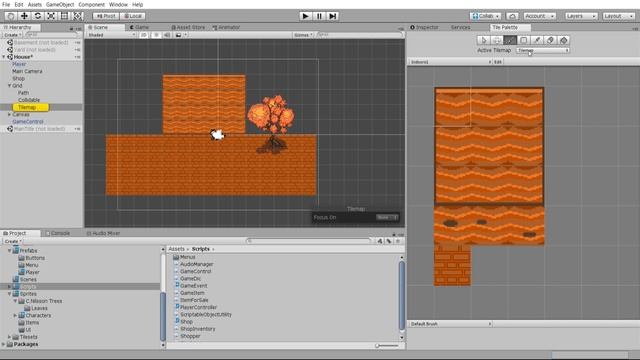Pause the game with the Pause button
The height and width of the screenshot is (360, 640).
(319, 16)
